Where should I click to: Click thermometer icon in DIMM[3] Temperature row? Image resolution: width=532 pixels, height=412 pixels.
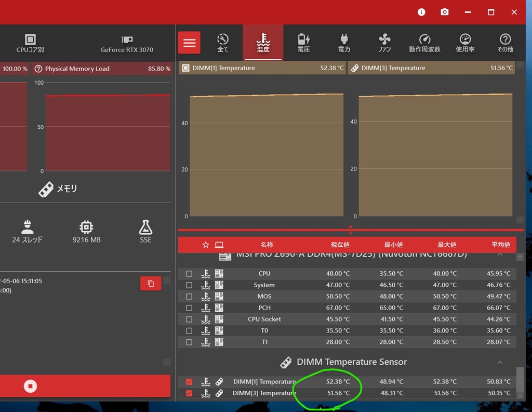[x=206, y=393]
